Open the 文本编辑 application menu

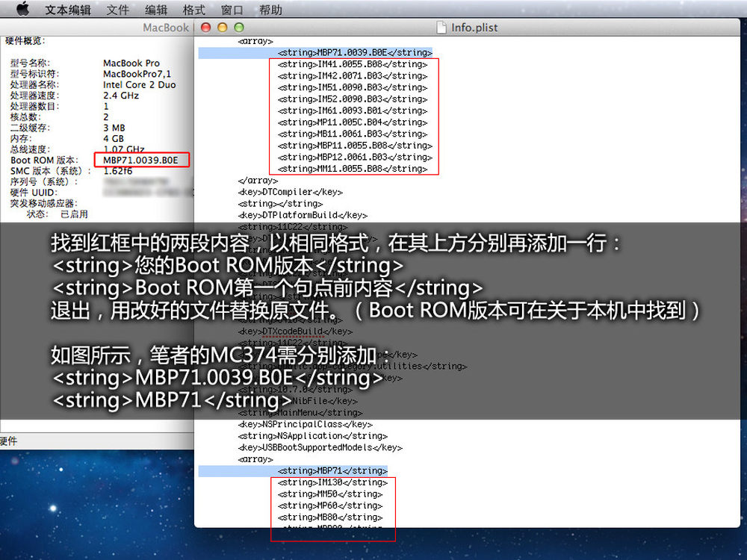(68, 10)
